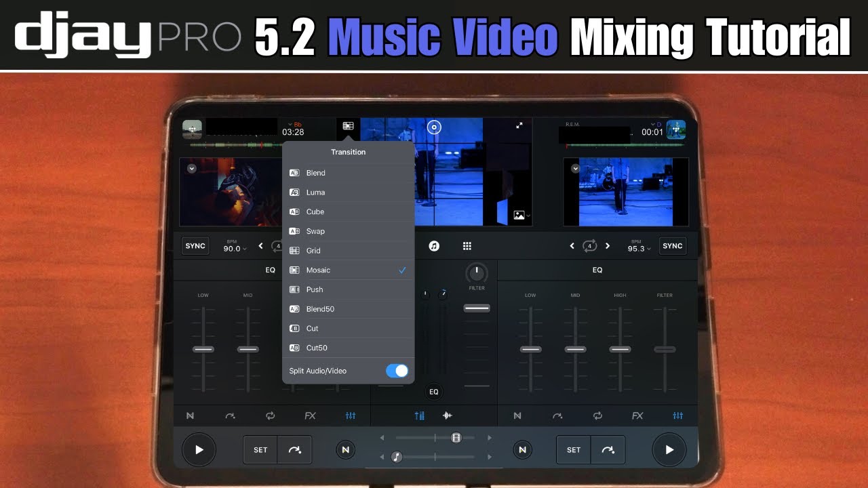Viewport: 868px width, 488px height.
Task: Expand the right video preview chevron
Action: (575, 168)
